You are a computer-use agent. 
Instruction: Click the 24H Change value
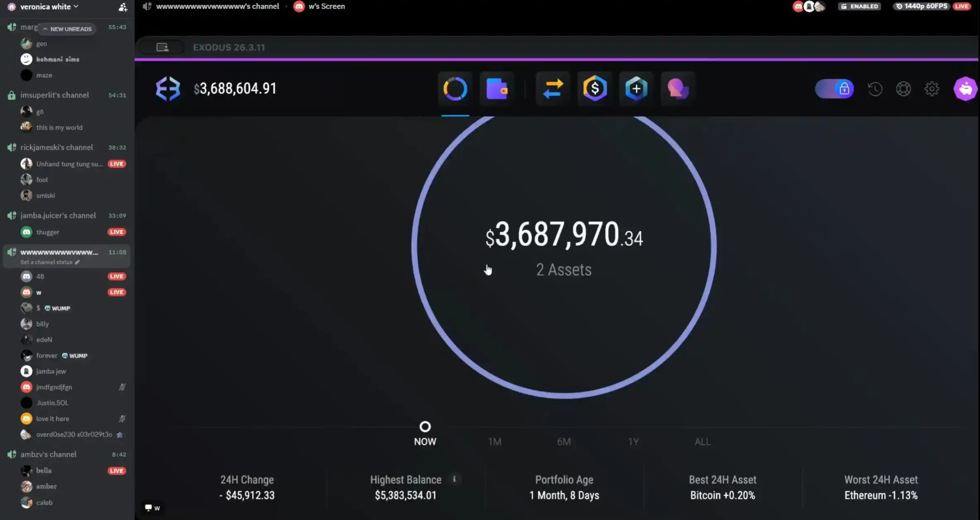247,495
